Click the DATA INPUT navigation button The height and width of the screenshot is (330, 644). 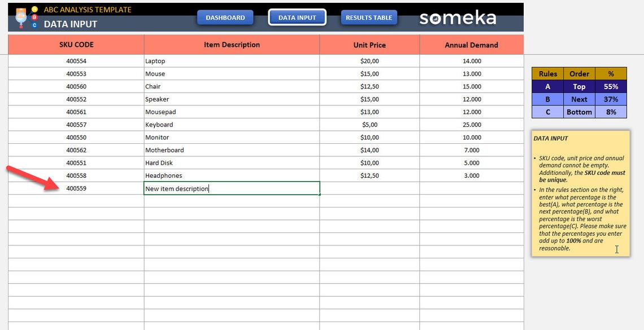coord(297,17)
